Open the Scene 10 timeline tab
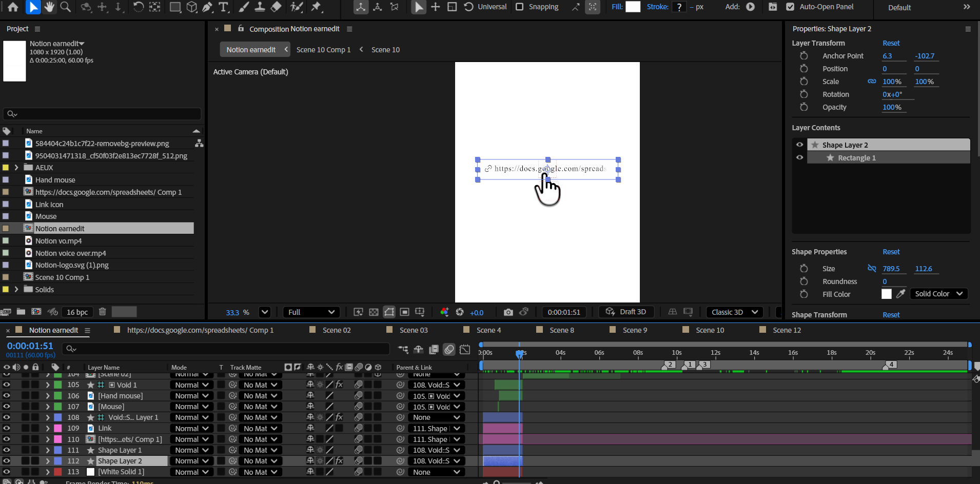 [x=710, y=330]
